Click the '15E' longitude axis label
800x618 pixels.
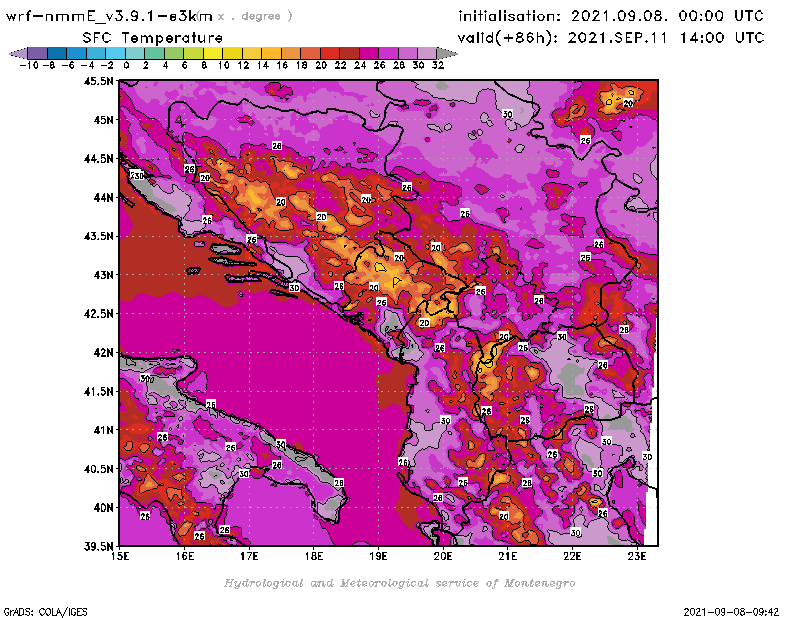click(x=120, y=556)
